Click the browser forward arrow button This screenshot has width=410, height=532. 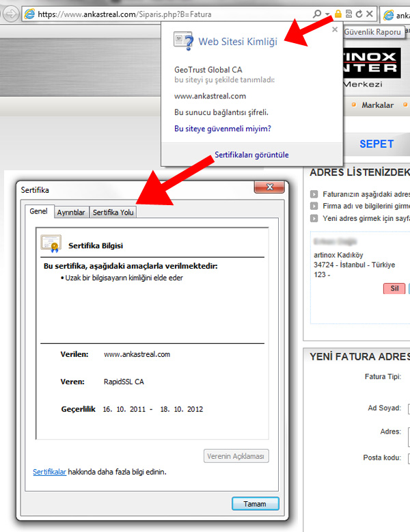[x=10, y=14]
